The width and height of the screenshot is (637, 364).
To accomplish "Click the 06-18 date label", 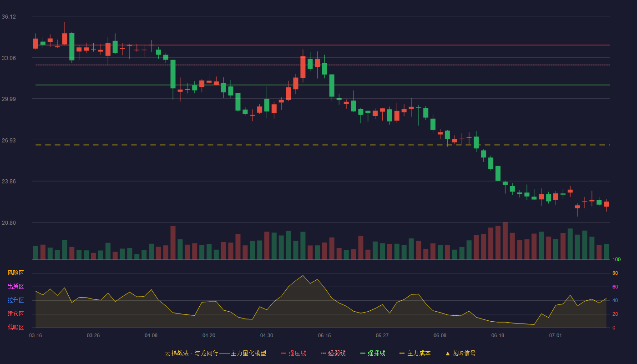I will coord(498,335).
